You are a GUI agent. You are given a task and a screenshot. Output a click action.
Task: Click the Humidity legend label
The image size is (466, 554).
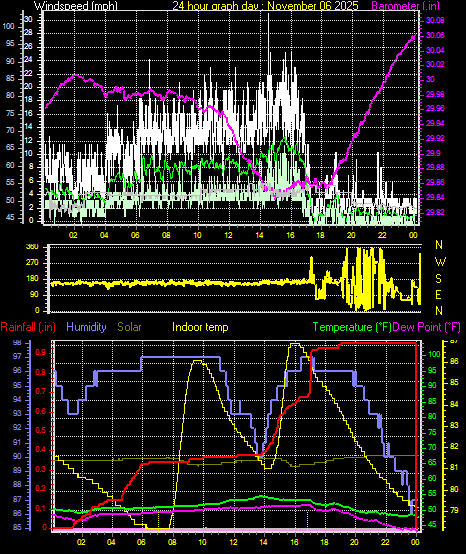pyautogui.click(x=86, y=327)
